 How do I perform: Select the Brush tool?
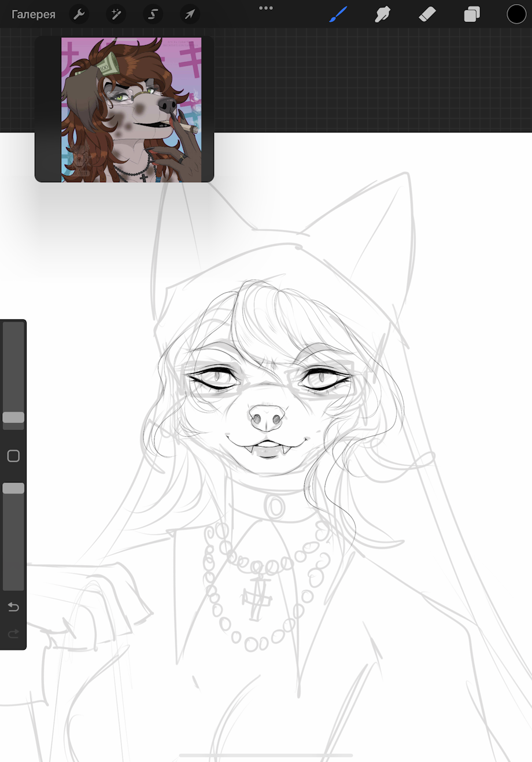coord(338,14)
